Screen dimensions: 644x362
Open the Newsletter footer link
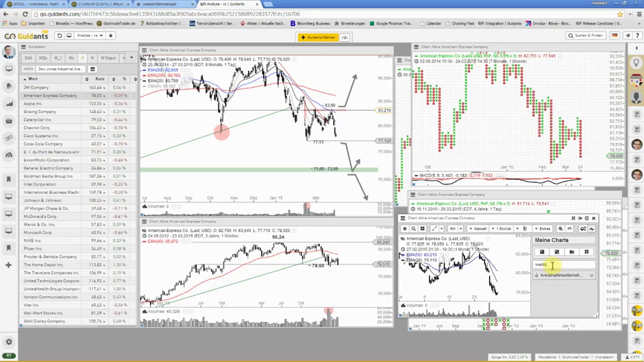(547, 357)
